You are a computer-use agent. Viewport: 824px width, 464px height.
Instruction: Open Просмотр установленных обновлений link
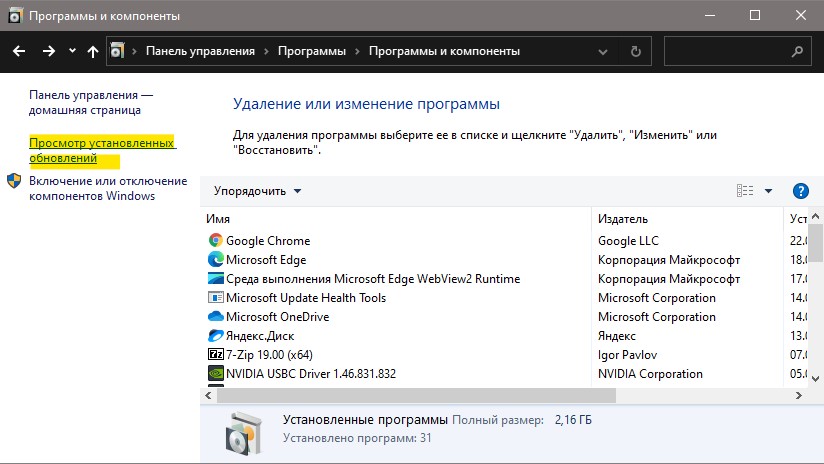pyautogui.click(x=102, y=151)
